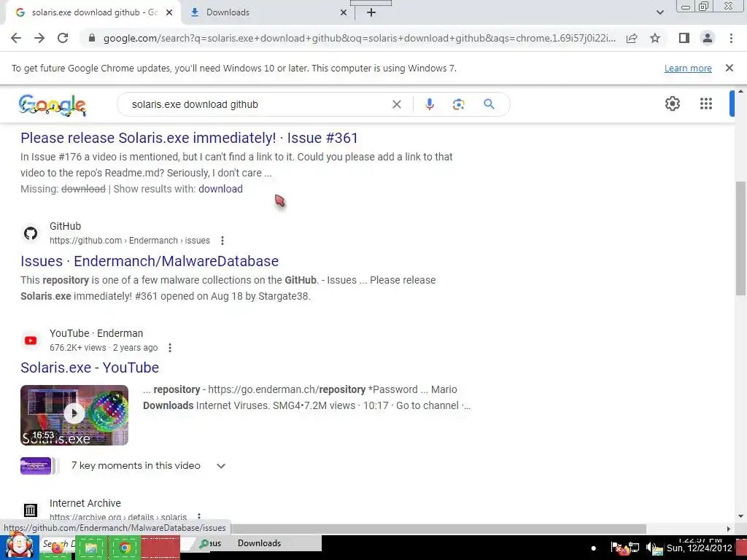The height and width of the screenshot is (560, 747).
Task: Select the Downloads taskbar window button
Action: click(x=259, y=543)
